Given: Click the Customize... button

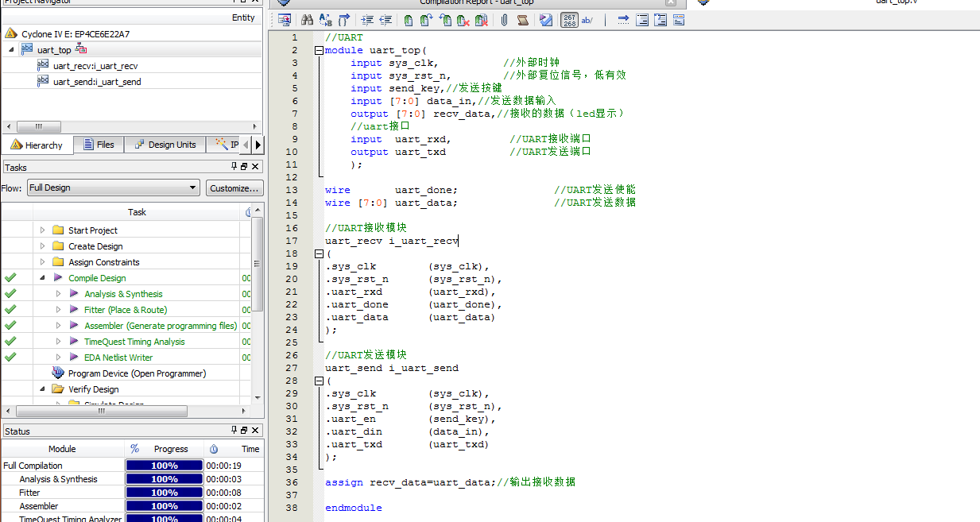Looking at the screenshot, I should pos(234,188).
